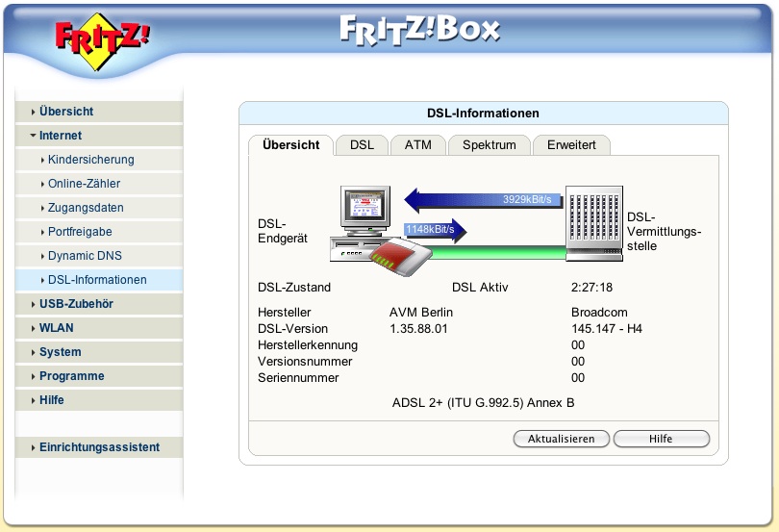
Task: Open the Portfreigabe page
Action: 99,232
